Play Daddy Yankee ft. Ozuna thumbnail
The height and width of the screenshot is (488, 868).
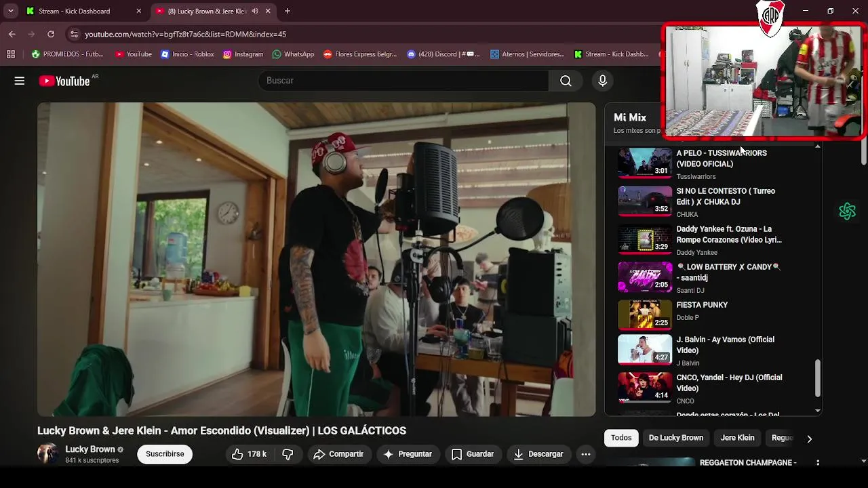[x=645, y=239]
